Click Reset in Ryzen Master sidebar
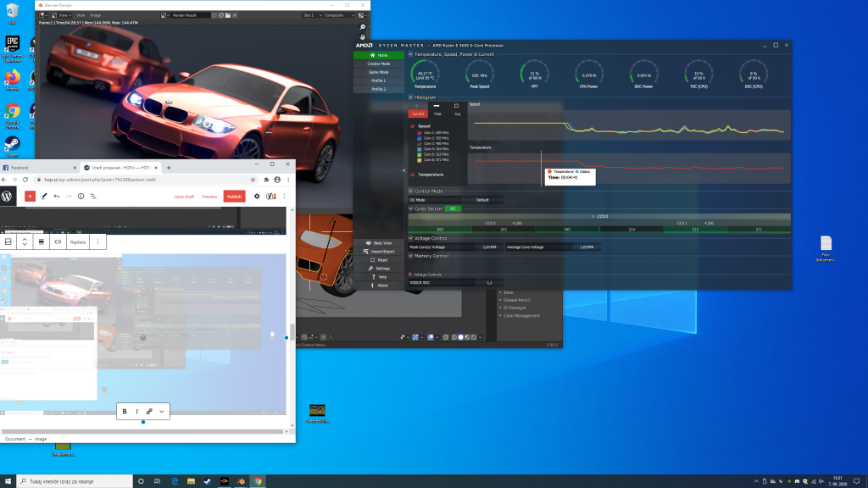The width and height of the screenshot is (868, 488). coord(379,260)
